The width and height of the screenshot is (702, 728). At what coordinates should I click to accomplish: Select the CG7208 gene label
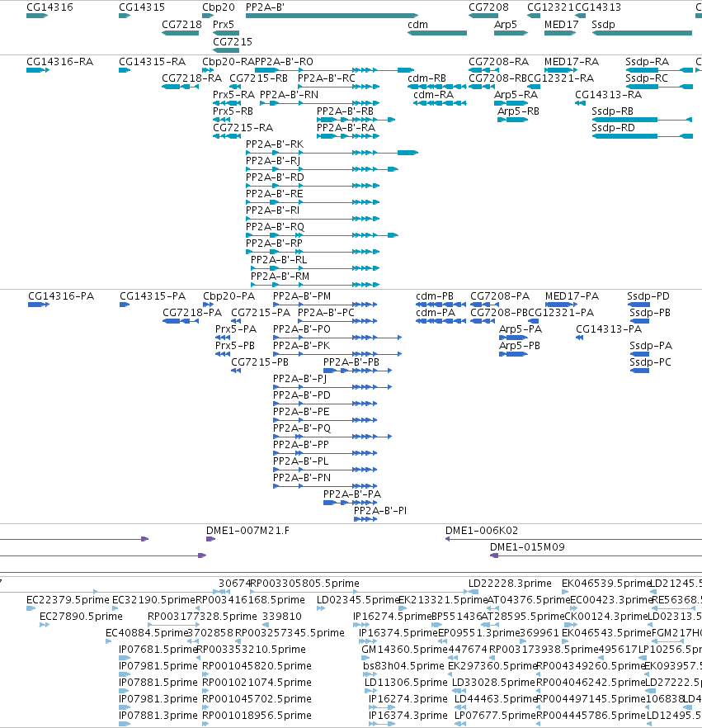[488, 7]
